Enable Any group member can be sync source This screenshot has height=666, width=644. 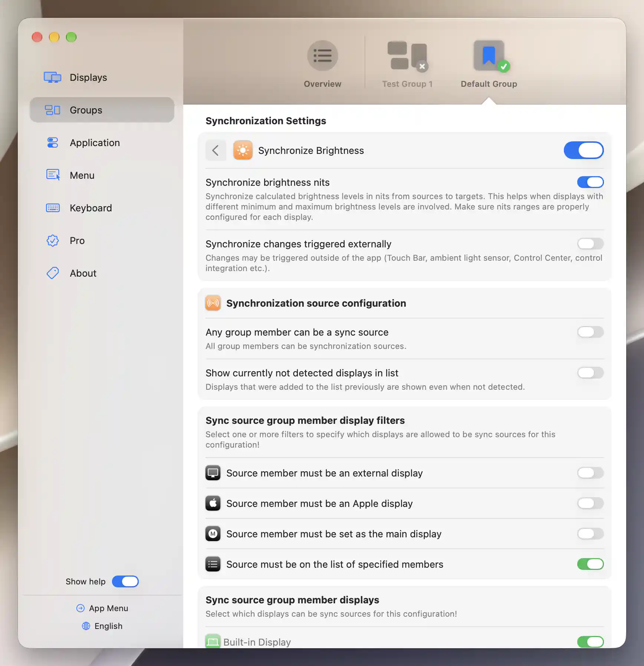point(590,332)
